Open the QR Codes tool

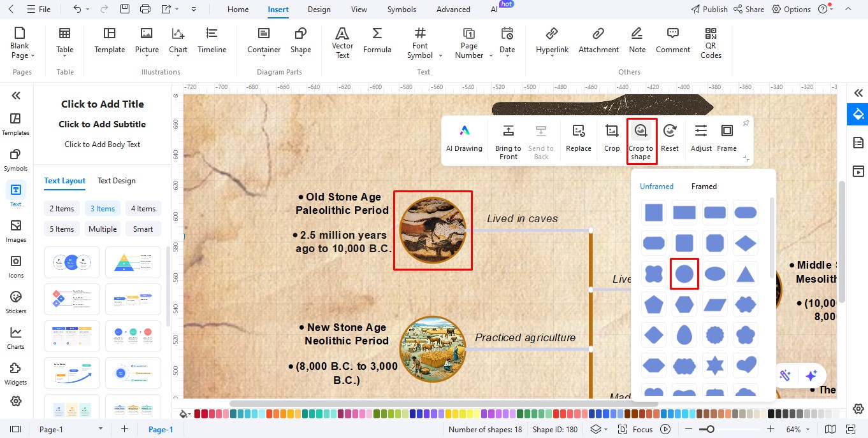tap(710, 43)
